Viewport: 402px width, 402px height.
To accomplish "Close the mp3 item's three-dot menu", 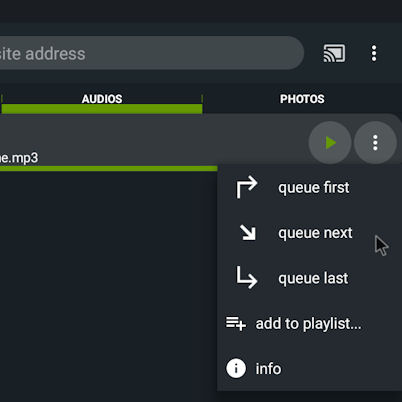I will [x=375, y=143].
